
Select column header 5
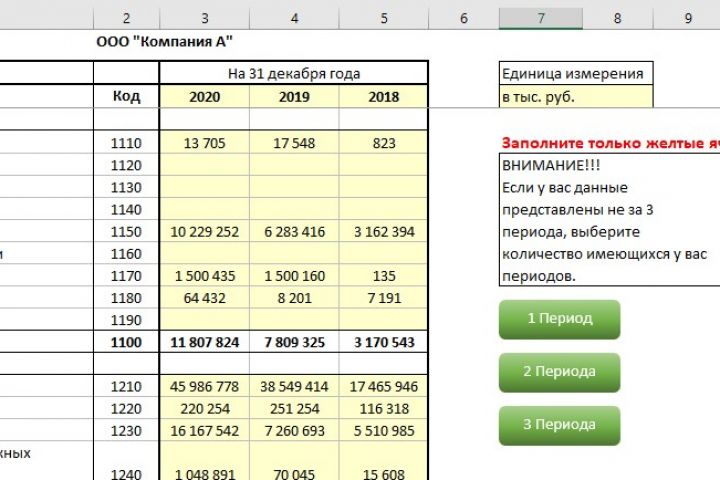tap(384, 18)
